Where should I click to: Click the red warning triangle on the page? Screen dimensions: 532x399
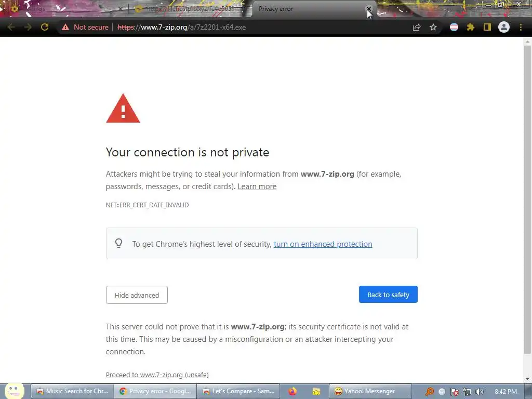(123, 108)
